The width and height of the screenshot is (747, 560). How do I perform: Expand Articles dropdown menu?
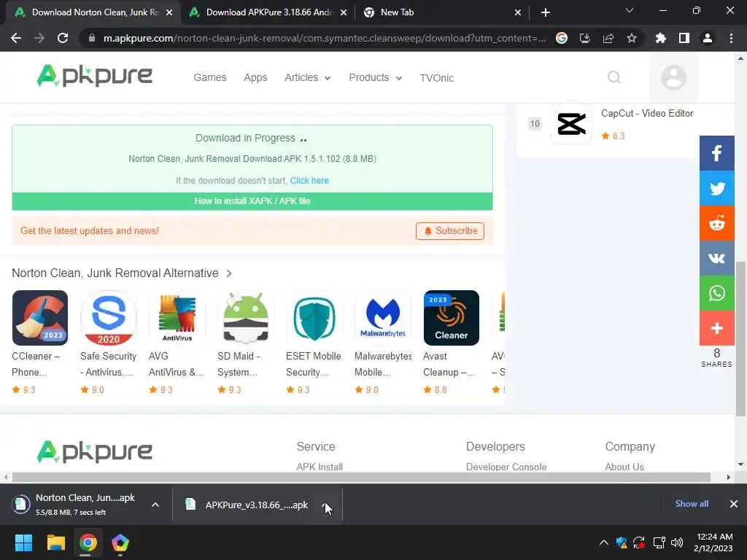(307, 77)
